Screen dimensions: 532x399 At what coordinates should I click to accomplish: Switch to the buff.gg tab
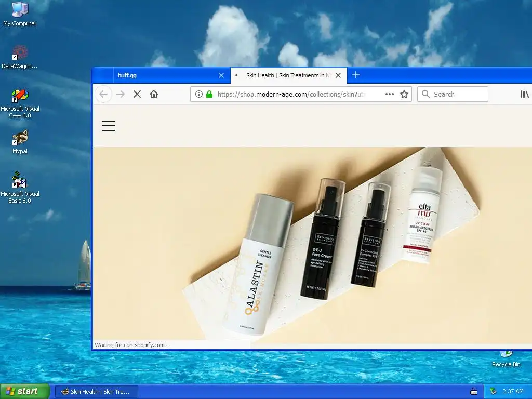pyautogui.click(x=171, y=75)
